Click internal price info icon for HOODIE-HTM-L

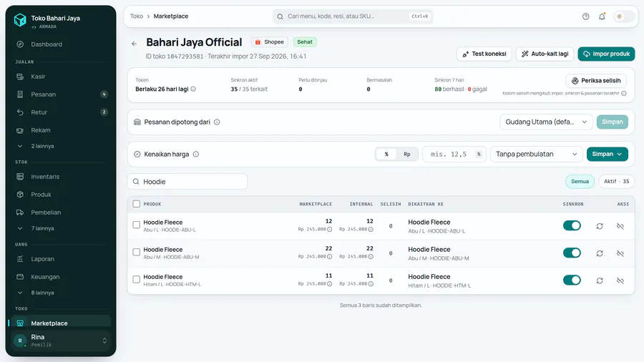click(371, 284)
